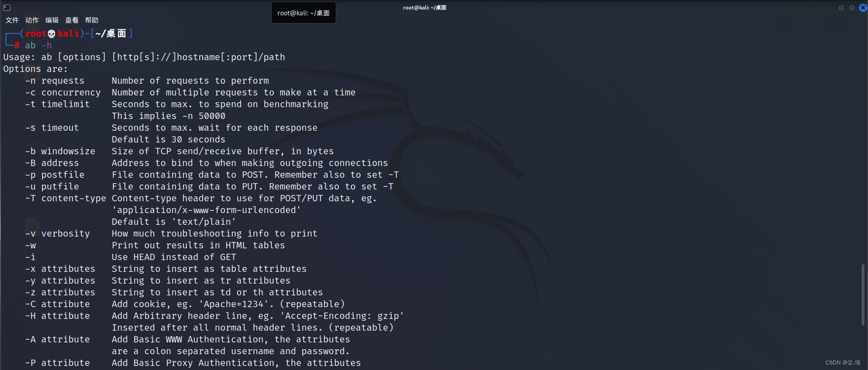This screenshot has width=868, height=370.
Task: Click 'application/x-www-form-urlencoded' text
Action: click(206, 210)
